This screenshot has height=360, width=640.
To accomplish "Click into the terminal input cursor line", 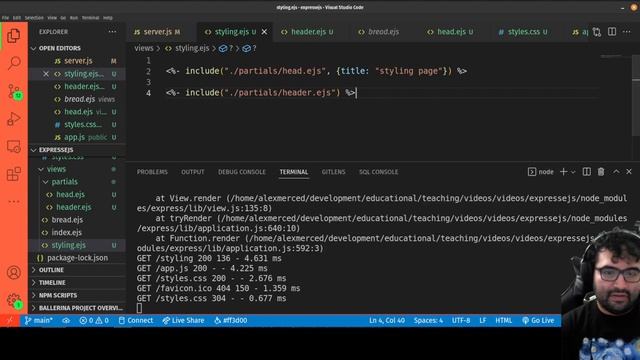I will (x=139, y=308).
